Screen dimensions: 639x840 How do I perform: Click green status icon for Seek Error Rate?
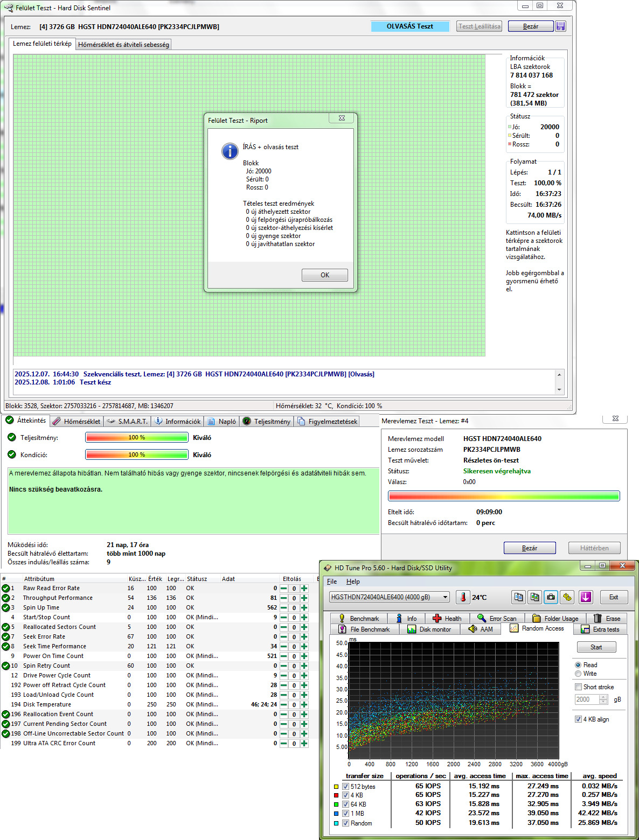[5, 637]
